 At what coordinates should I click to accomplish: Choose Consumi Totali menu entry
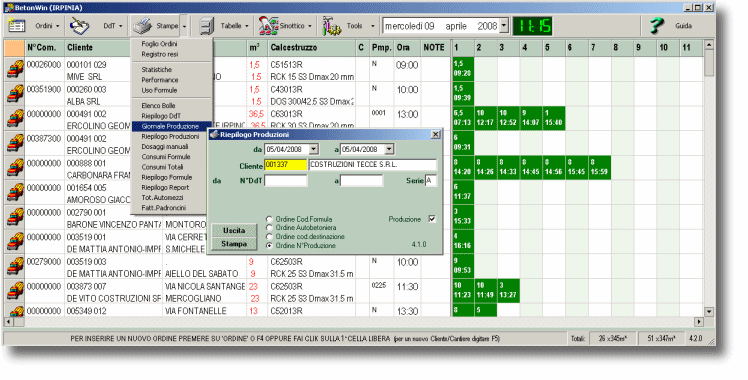pyautogui.click(x=162, y=167)
